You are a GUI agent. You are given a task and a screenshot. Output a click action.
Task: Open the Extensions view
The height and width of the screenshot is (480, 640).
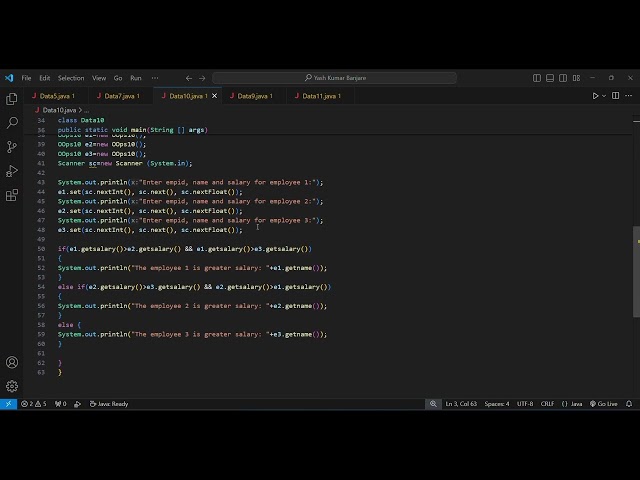(x=12, y=195)
